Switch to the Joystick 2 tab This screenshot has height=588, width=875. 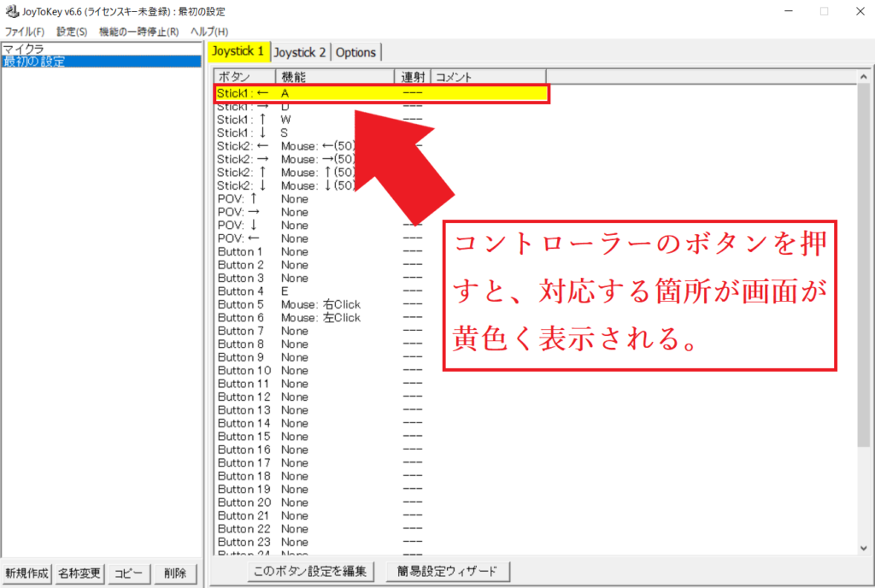300,52
